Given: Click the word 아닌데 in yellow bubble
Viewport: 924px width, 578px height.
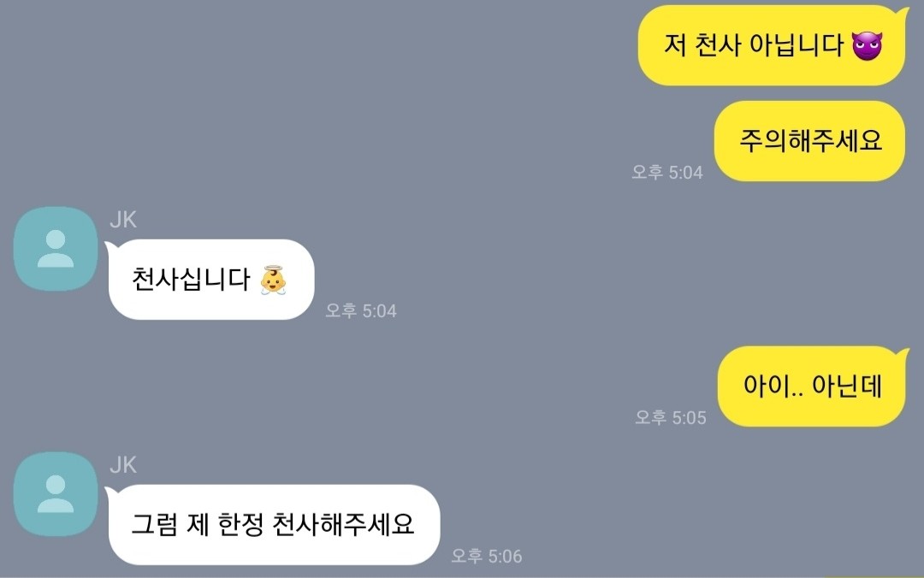Looking at the screenshot, I should [x=847, y=386].
